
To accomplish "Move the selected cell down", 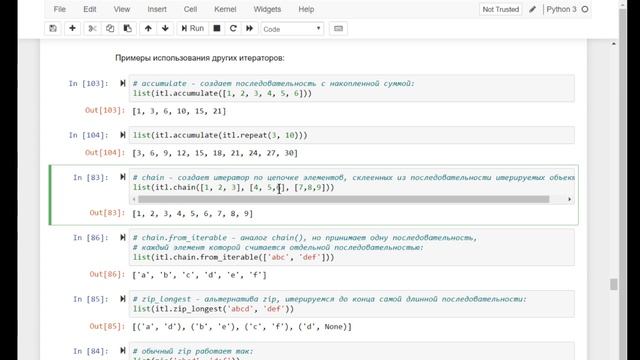I will [165, 29].
